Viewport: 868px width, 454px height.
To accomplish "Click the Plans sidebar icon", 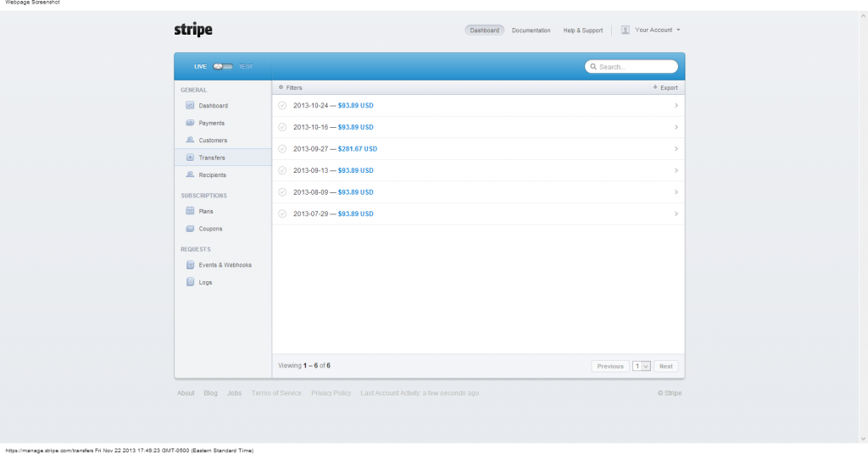I will [x=190, y=211].
